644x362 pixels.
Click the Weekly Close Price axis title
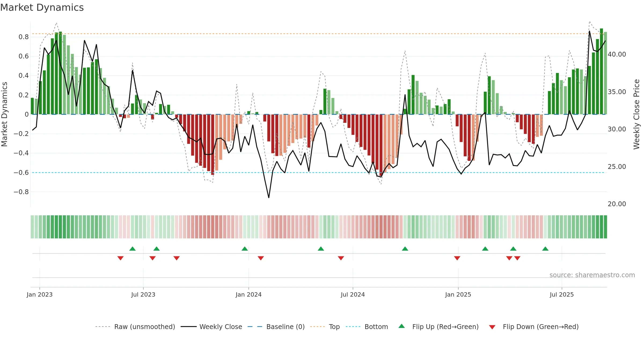pos(637,114)
